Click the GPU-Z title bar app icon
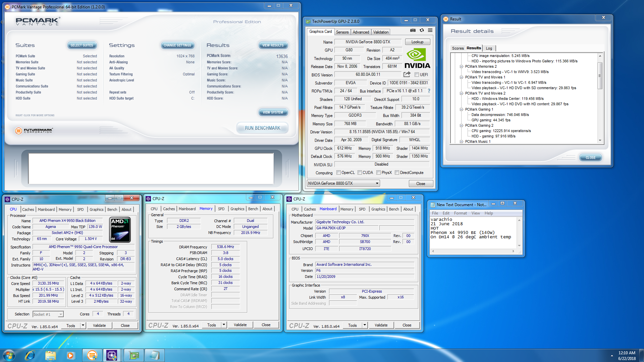This screenshot has width=644, height=362. point(308,21)
